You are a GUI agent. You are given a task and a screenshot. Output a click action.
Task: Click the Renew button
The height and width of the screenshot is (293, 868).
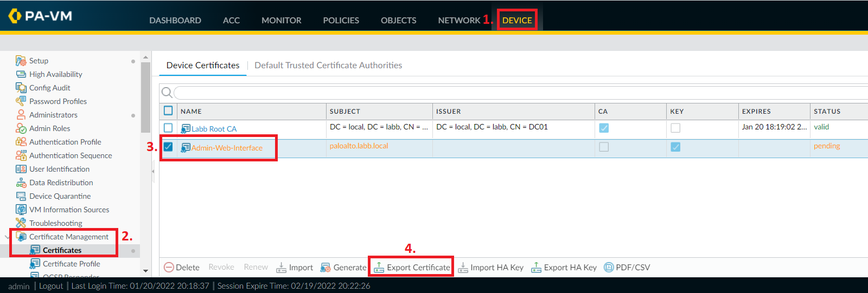pos(256,267)
